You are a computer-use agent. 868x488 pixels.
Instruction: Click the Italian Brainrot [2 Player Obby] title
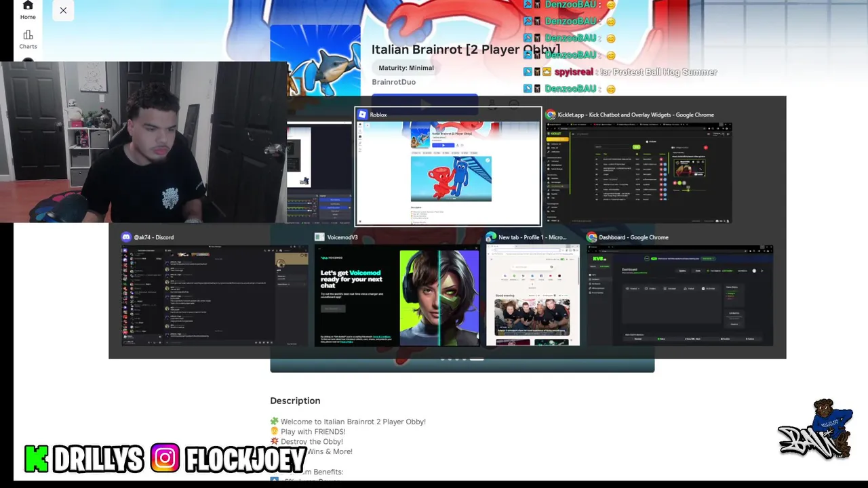point(465,49)
